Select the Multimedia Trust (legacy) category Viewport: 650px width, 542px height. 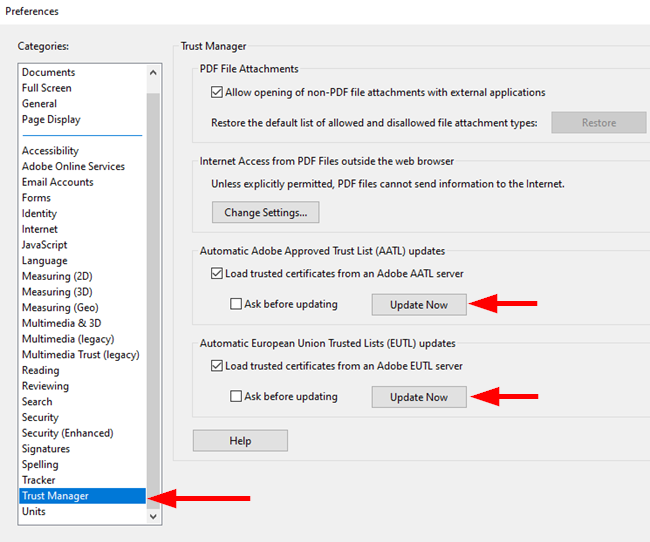point(80,355)
